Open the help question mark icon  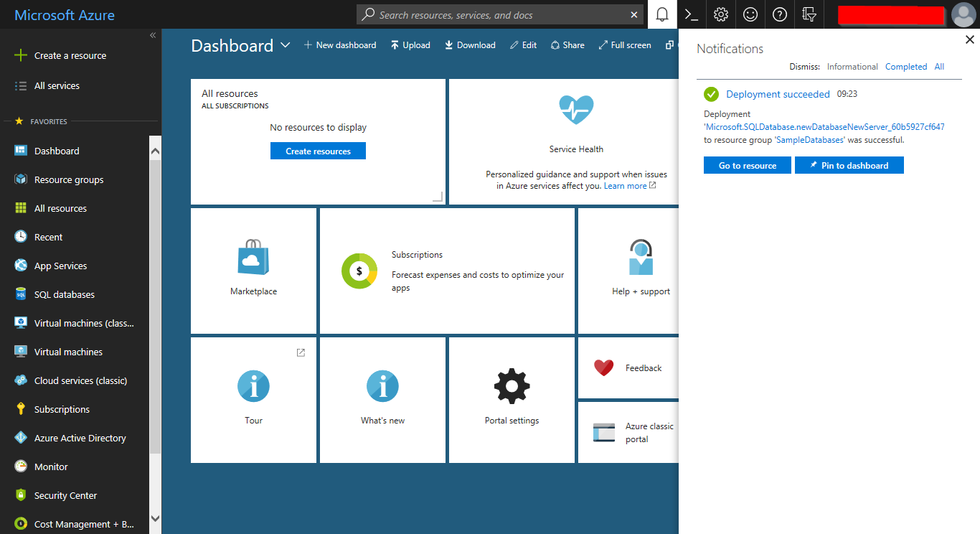[x=780, y=14]
